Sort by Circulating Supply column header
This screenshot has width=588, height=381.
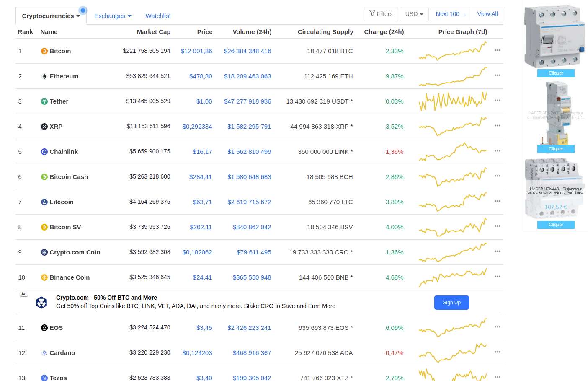coord(325,32)
